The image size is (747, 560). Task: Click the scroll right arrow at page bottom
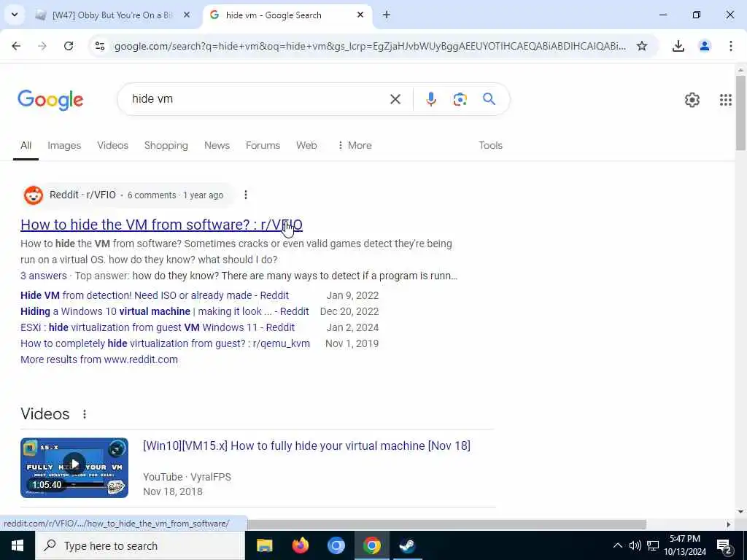[x=728, y=524]
